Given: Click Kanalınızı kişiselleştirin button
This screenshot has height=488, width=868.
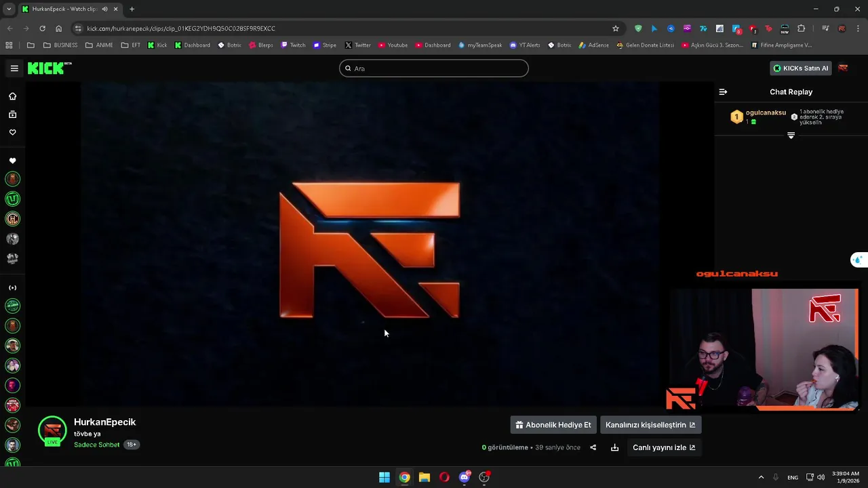Looking at the screenshot, I should click(x=650, y=425).
